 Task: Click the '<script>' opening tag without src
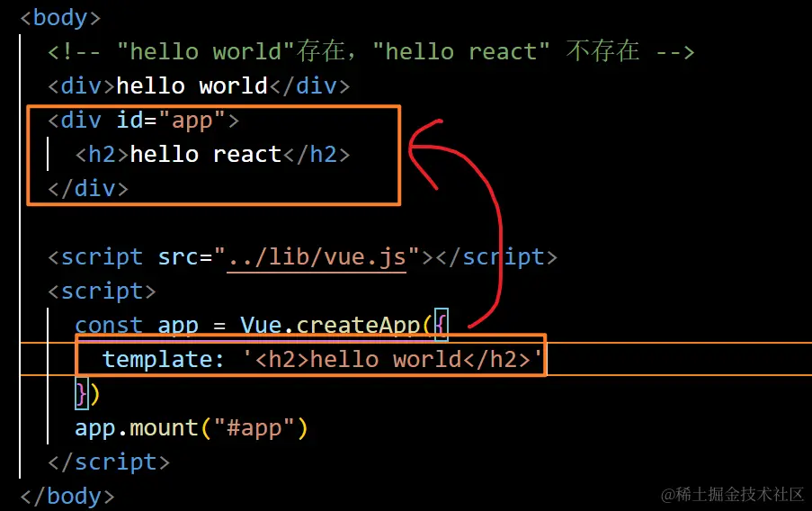coord(102,291)
